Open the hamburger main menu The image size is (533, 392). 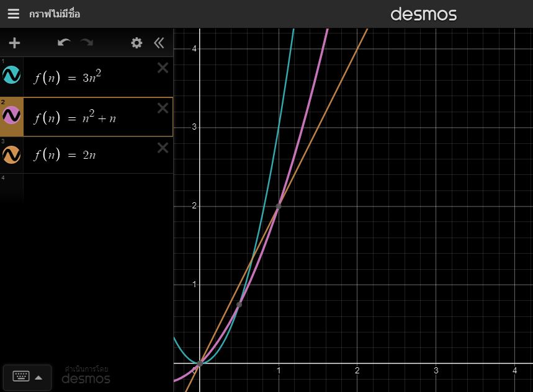coord(13,14)
